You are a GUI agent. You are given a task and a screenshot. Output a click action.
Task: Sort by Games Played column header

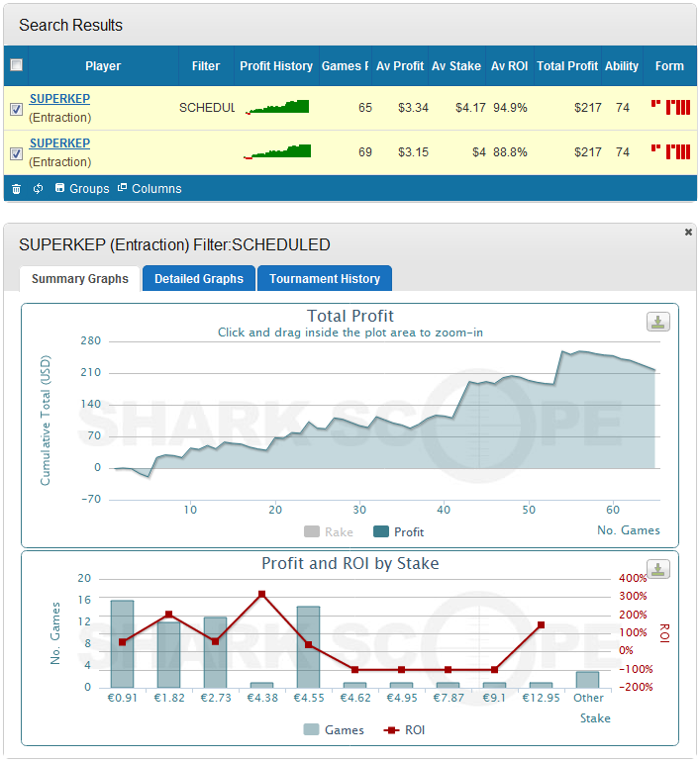click(x=345, y=66)
